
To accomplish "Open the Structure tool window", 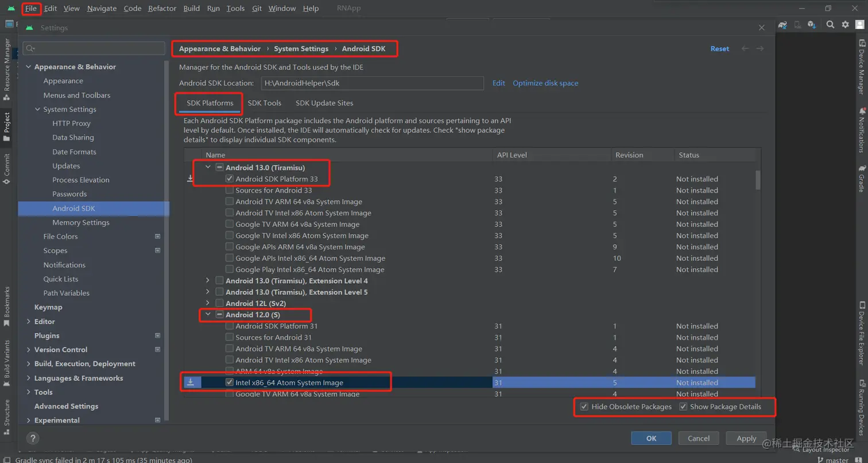I will (7, 416).
